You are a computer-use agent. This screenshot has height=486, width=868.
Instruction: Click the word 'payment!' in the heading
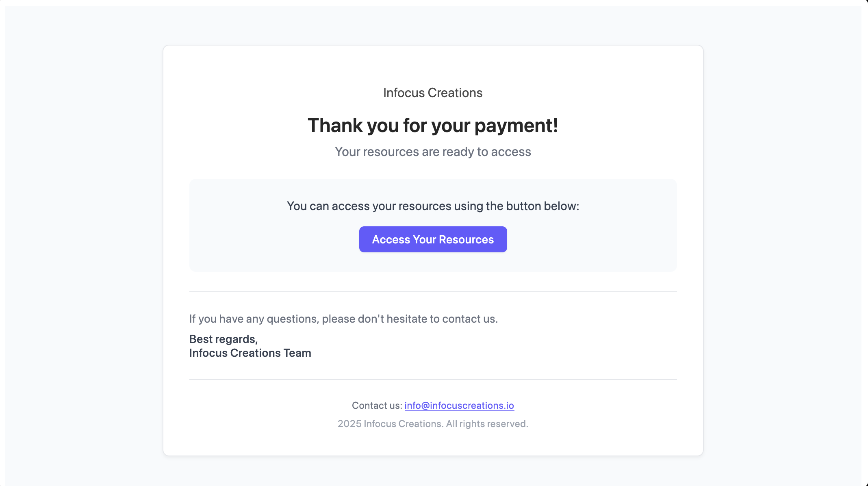[x=516, y=126]
